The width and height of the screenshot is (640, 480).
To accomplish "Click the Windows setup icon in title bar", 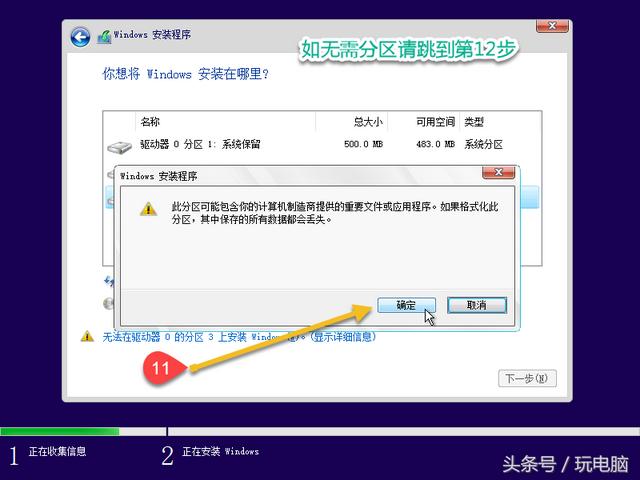I will 104,37.
